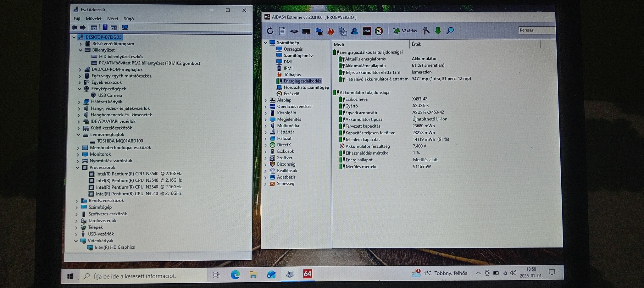The image size is (644, 288).
Task: Launch the flame System Stability Test icon
Action: coord(330,31)
